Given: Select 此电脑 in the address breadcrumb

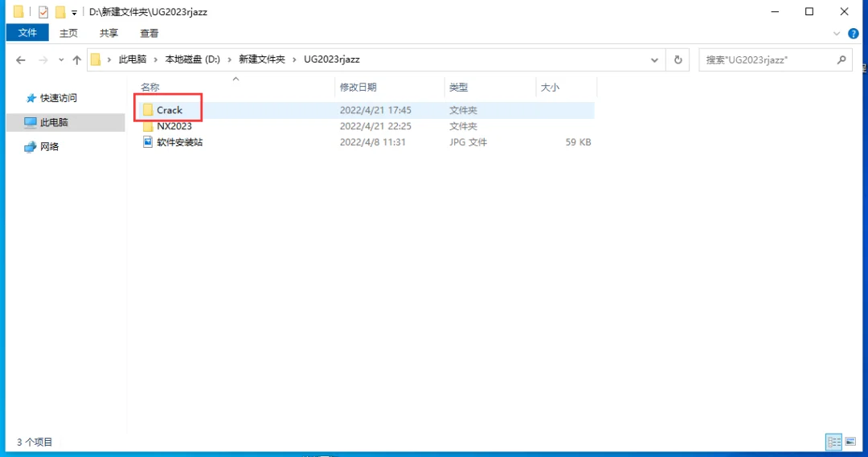Looking at the screenshot, I should [133, 59].
